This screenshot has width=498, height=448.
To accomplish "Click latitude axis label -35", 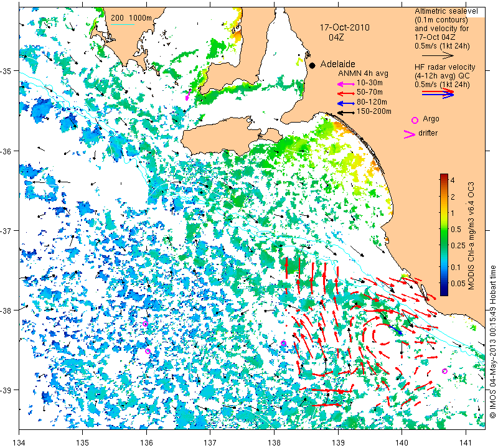I will 6,71.
